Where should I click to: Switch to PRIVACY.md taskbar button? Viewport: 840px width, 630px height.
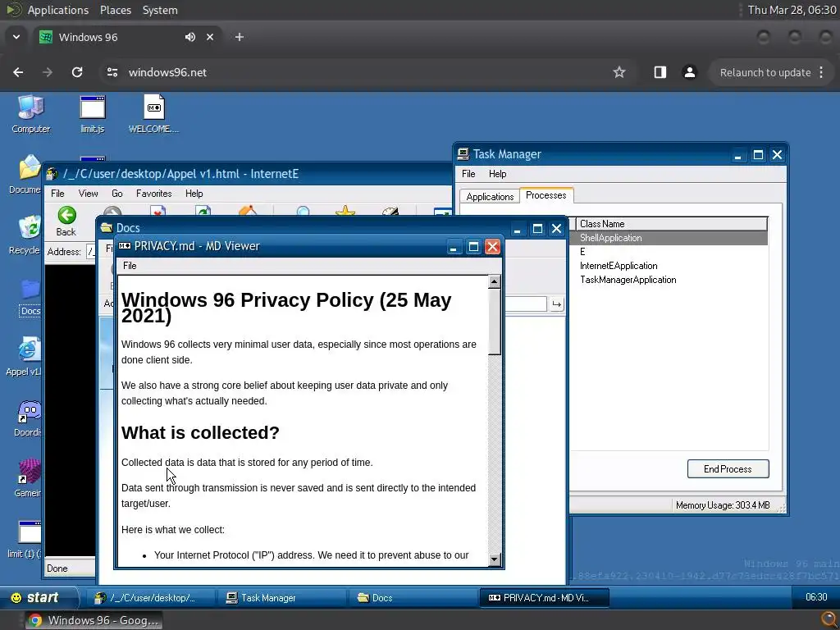coord(544,598)
